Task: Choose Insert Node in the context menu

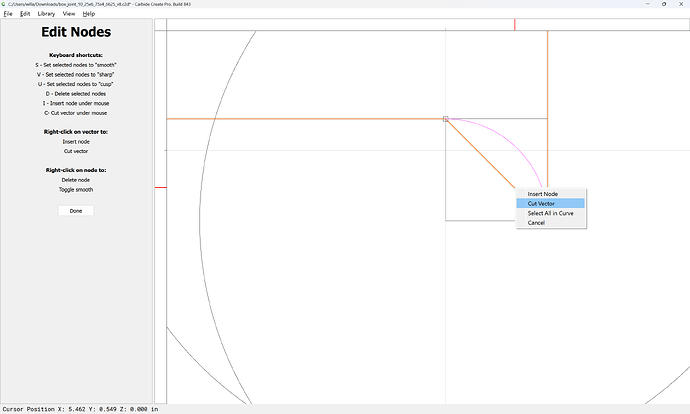Action: [551, 194]
